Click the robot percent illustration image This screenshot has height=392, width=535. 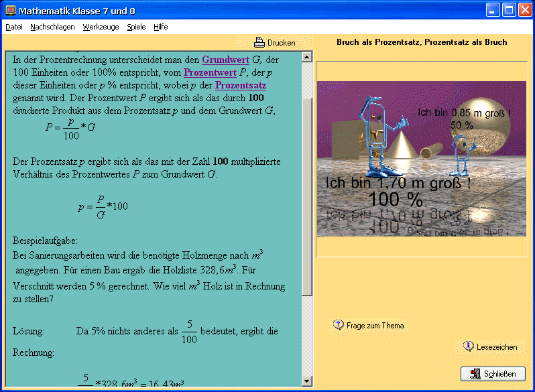click(421, 159)
